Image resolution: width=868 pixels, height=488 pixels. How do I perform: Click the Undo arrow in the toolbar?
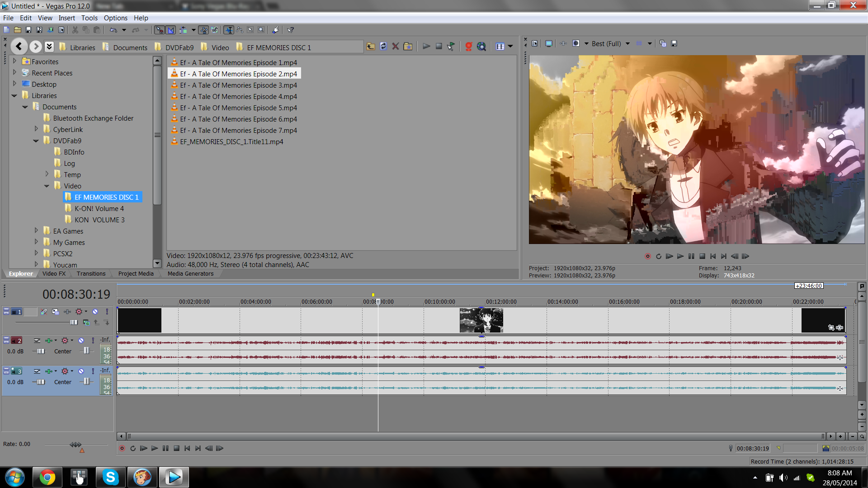(x=113, y=30)
